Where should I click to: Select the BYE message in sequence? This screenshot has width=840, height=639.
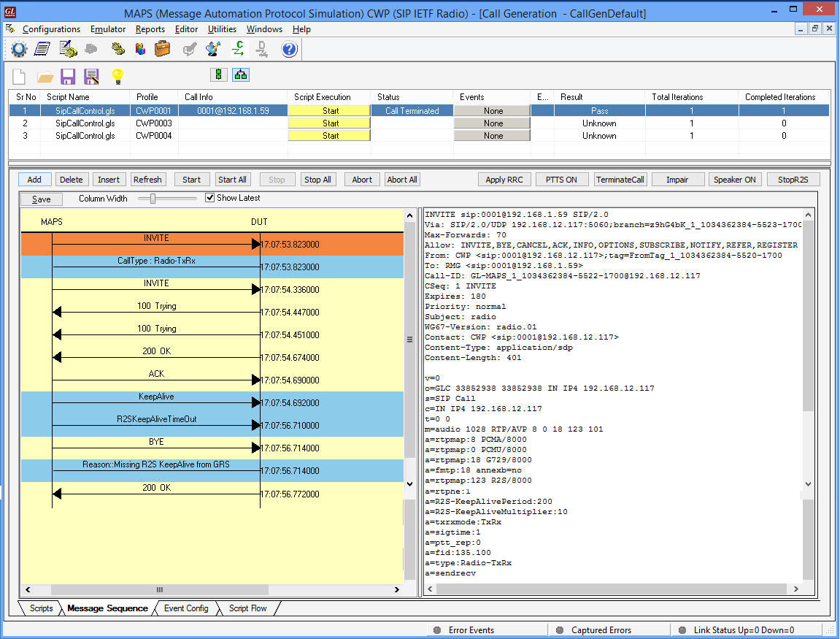pyautogui.click(x=212, y=448)
